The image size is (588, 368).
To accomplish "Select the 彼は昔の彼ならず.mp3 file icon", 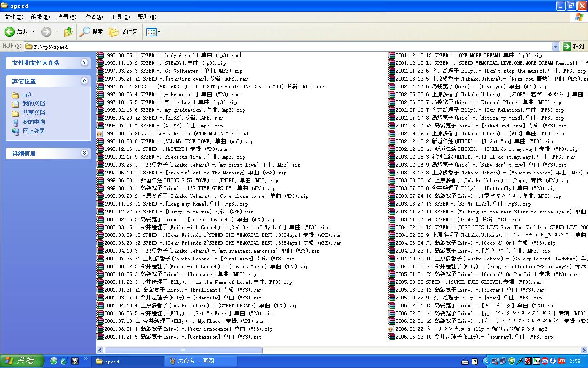I will (391, 329).
